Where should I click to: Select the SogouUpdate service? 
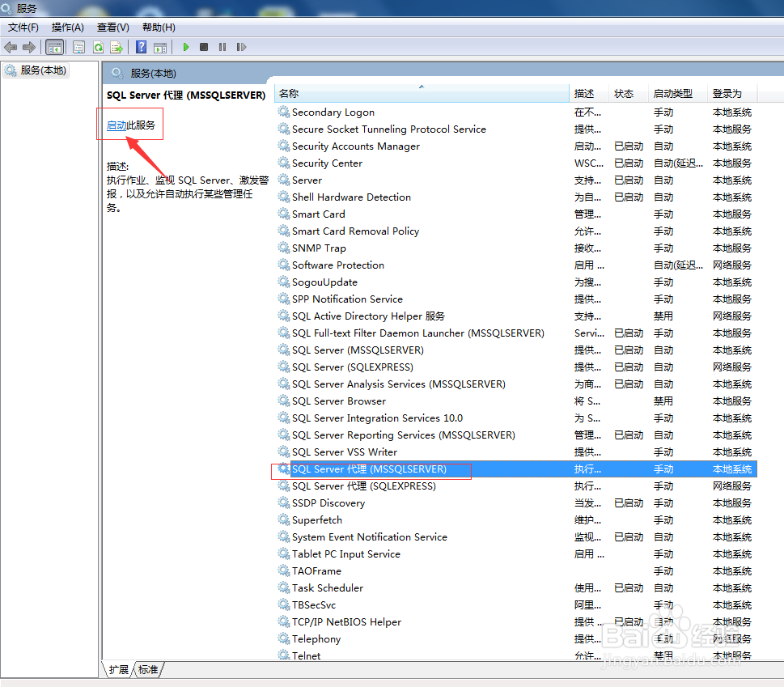(x=516, y=282)
